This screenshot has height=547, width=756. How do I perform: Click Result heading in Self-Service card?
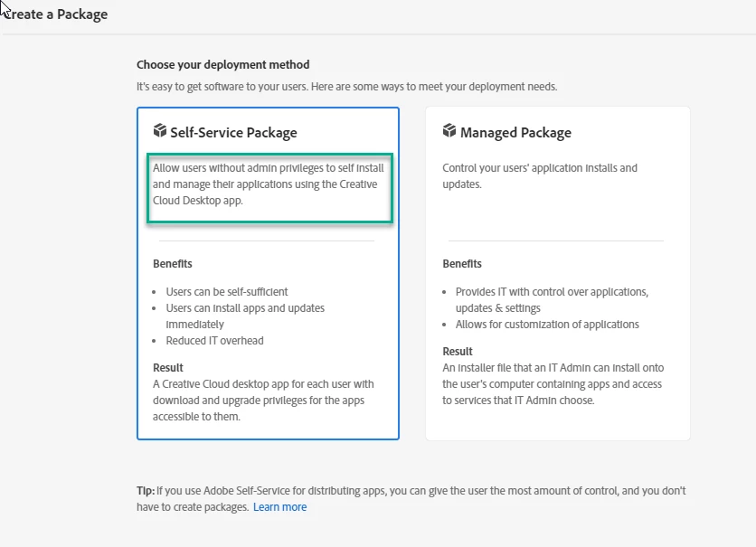(168, 368)
